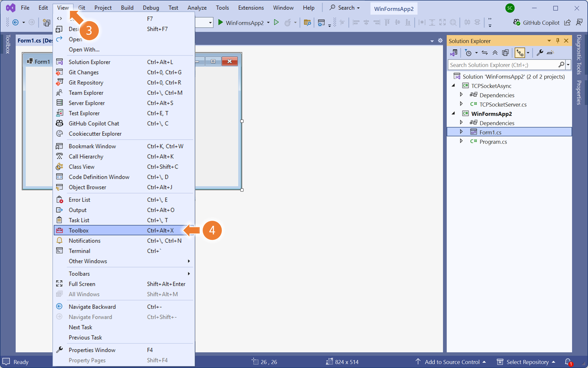588x368 pixels.
Task: Click the Object Browser menu icon
Action: 60,187
